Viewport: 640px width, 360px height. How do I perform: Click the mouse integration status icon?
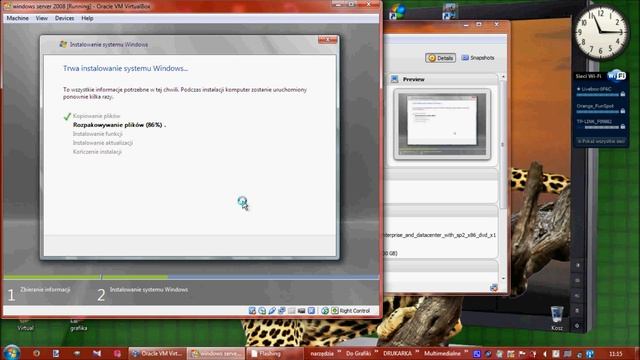point(325,311)
